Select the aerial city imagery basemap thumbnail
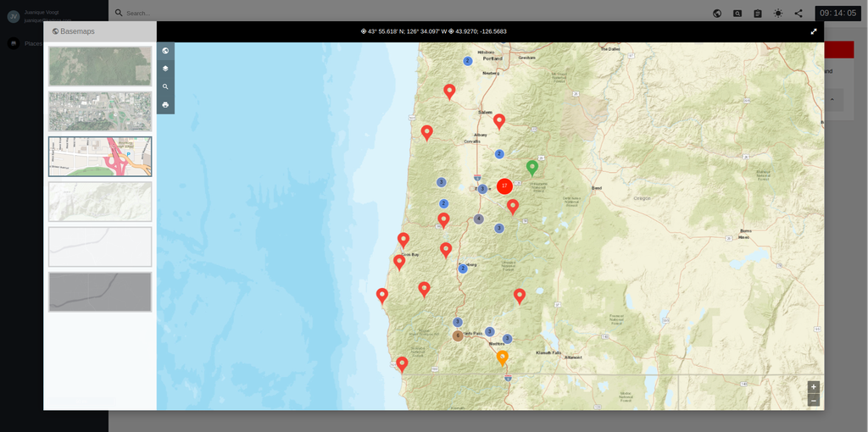The width and height of the screenshot is (868, 432). (x=100, y=111)
